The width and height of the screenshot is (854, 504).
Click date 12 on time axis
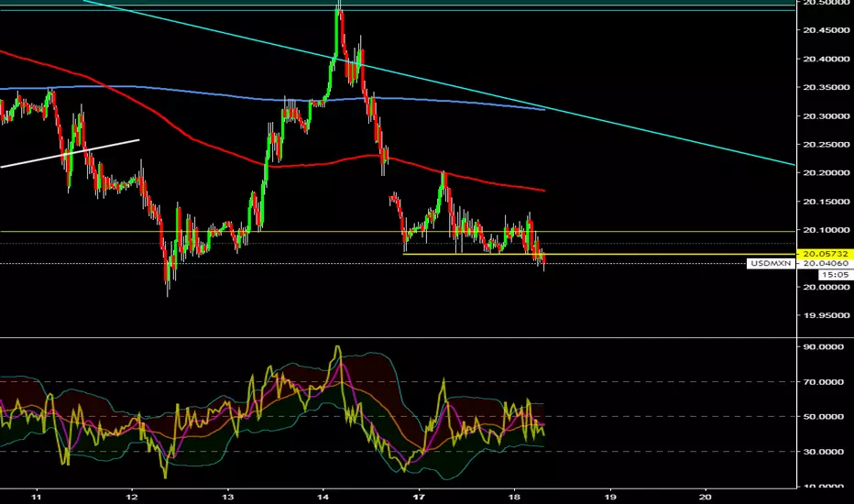(x=132, y=497)
